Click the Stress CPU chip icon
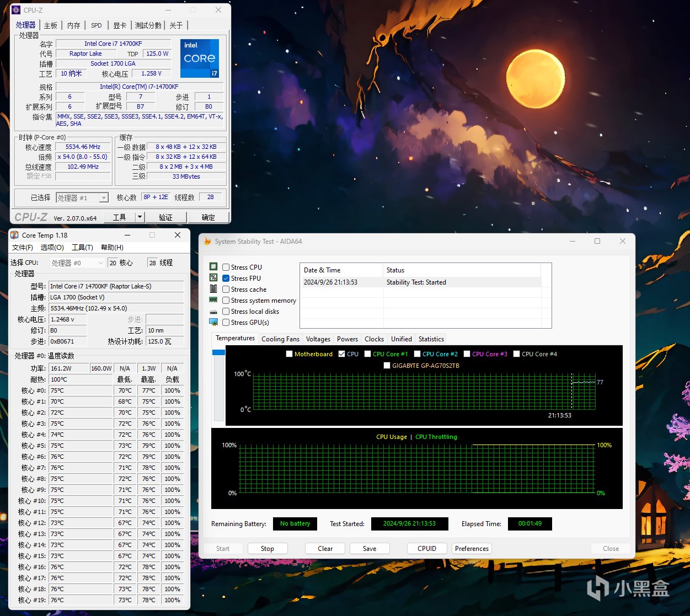 coord(213,267)
